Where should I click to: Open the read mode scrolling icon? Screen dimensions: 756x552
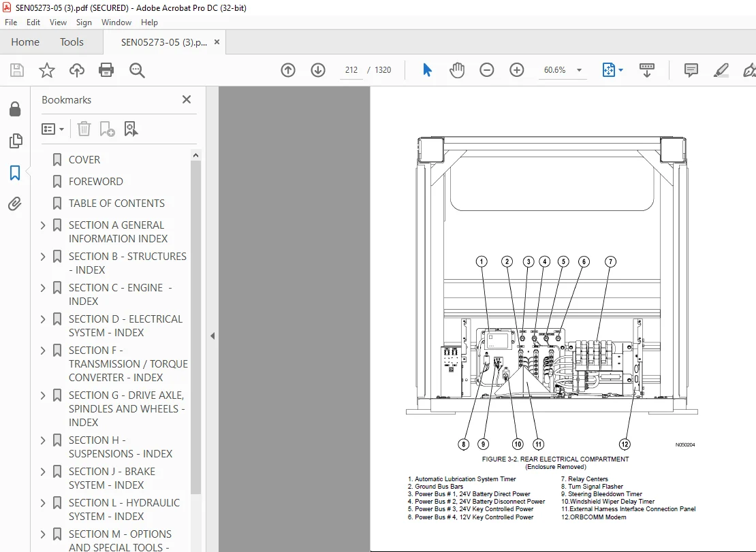tap(646, 70)
